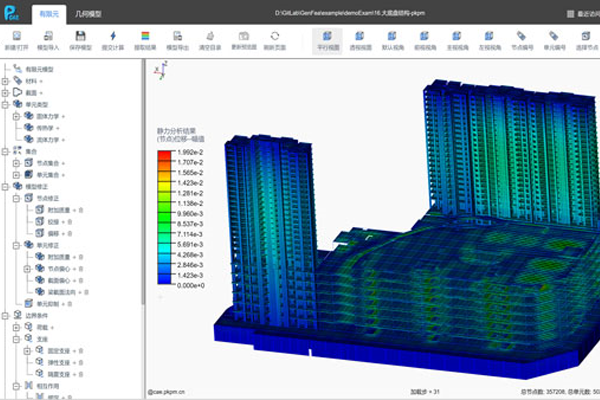Toggle the 平行视图 parallel view mode
Viewport: 600px width, 400px height.
[x=328, y=38]
